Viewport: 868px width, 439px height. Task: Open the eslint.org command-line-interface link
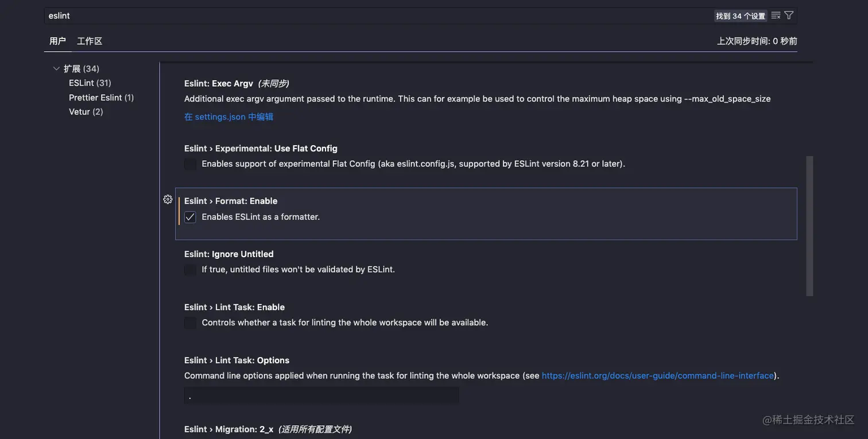point(657,374)
